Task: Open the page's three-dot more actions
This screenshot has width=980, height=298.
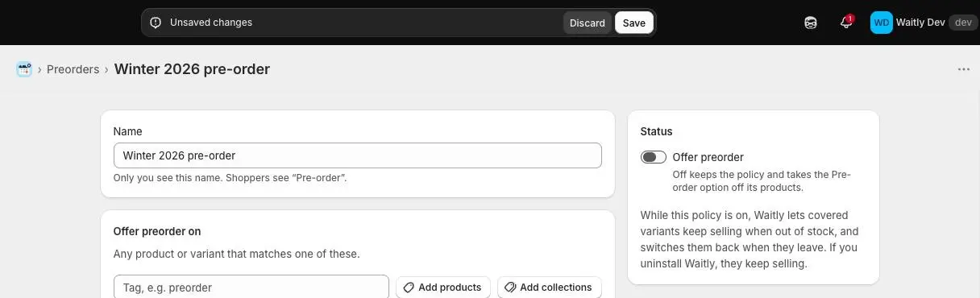Action: [964, 69]
